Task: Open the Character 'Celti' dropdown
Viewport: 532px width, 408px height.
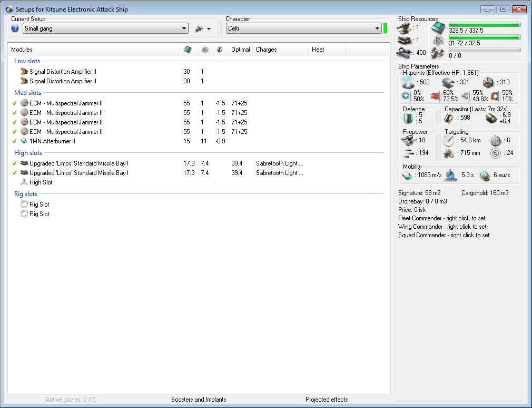Action: (303, 28)
